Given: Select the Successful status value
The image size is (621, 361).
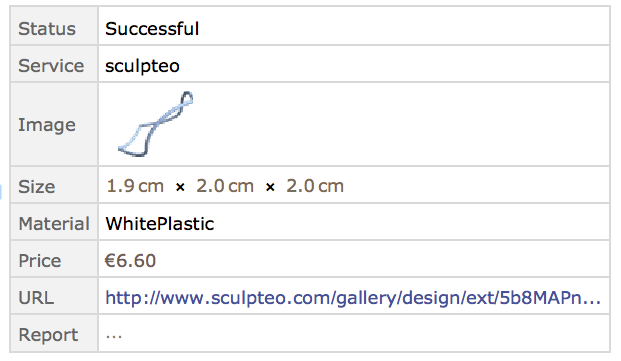Looking at the screenshot, I should coord(152,29).
